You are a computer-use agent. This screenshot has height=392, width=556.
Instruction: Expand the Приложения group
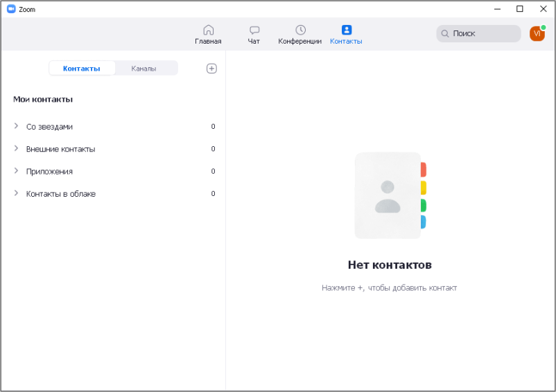tap(17, 171)
